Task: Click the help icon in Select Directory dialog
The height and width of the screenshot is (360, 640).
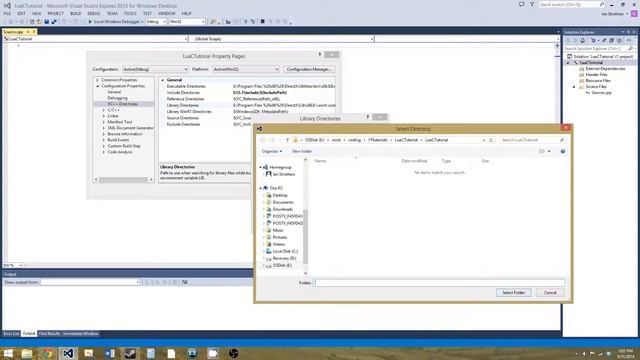Action: (x=563, y=151)
